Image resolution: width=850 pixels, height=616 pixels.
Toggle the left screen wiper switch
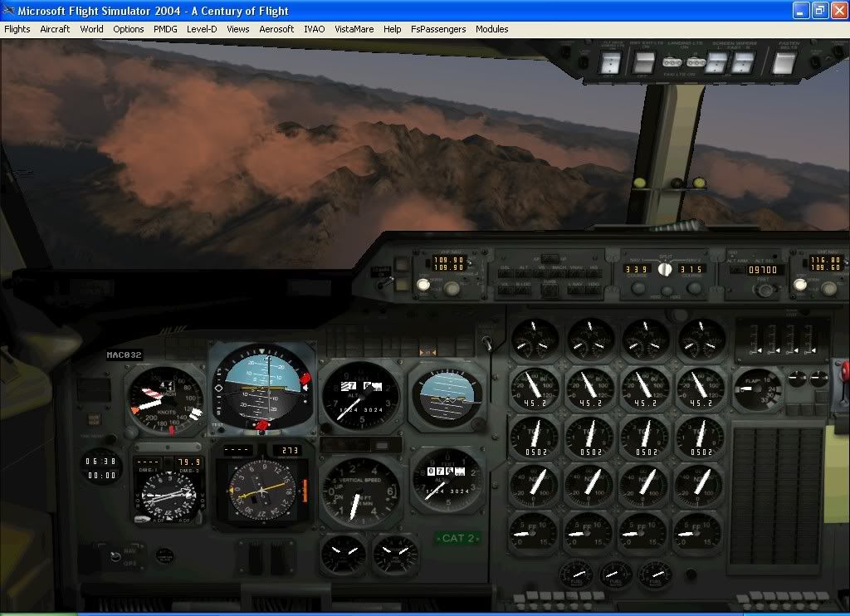[716, 61]
